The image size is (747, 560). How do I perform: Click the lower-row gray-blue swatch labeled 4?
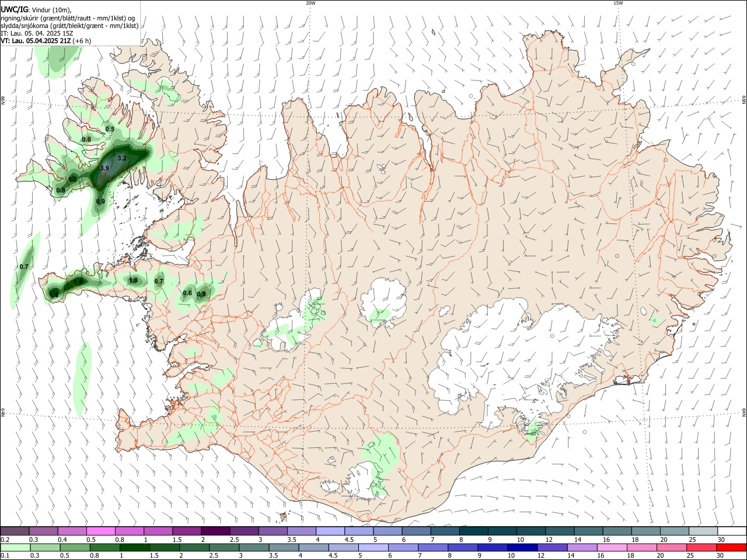tap(313, 547)
